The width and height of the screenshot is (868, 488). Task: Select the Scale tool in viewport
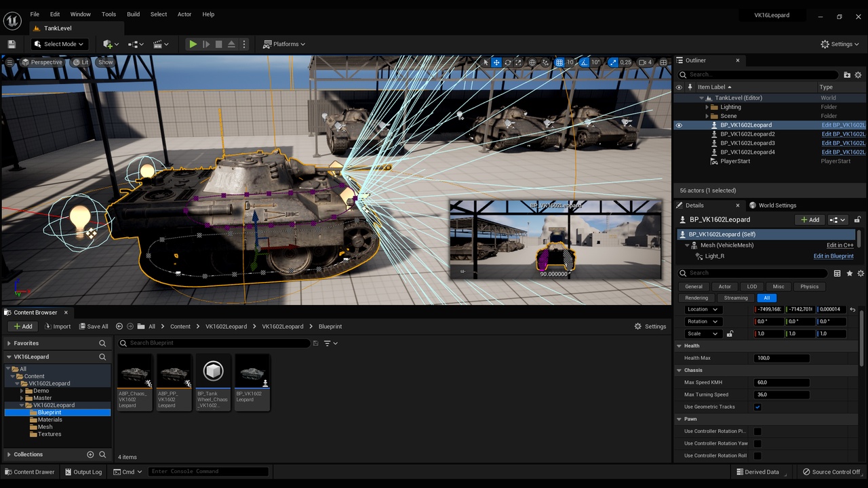[x=518, y=62]
